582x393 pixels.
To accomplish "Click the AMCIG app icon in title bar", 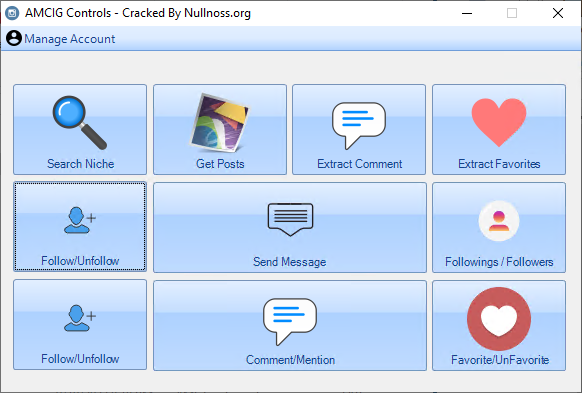I will 12,13.
